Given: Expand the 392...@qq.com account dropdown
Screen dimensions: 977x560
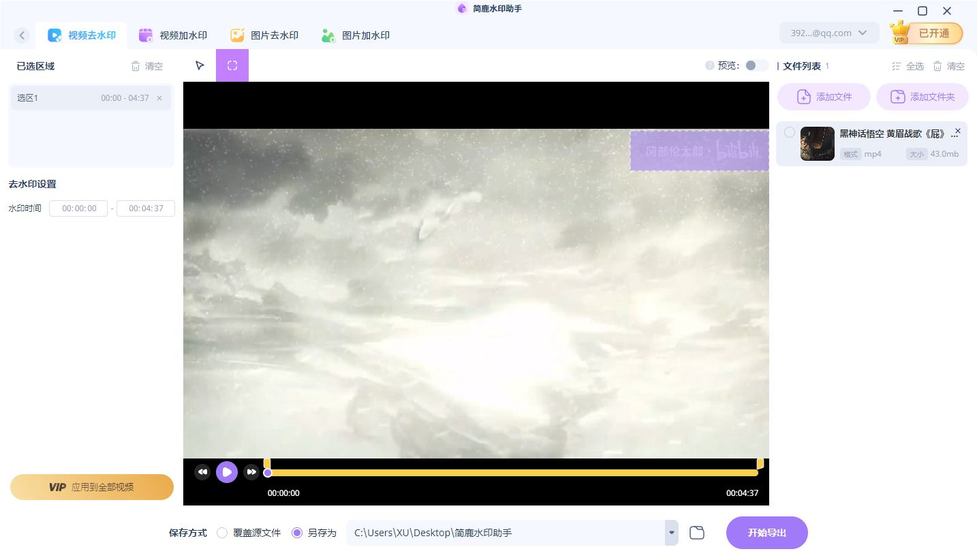Looking at the screenshot, I should pos(829,33).
